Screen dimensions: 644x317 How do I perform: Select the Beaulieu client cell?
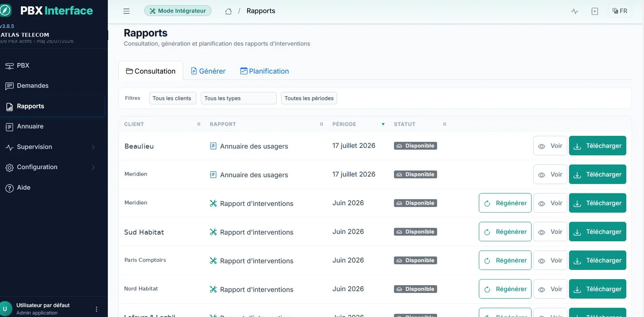click(x=139, y=146)
